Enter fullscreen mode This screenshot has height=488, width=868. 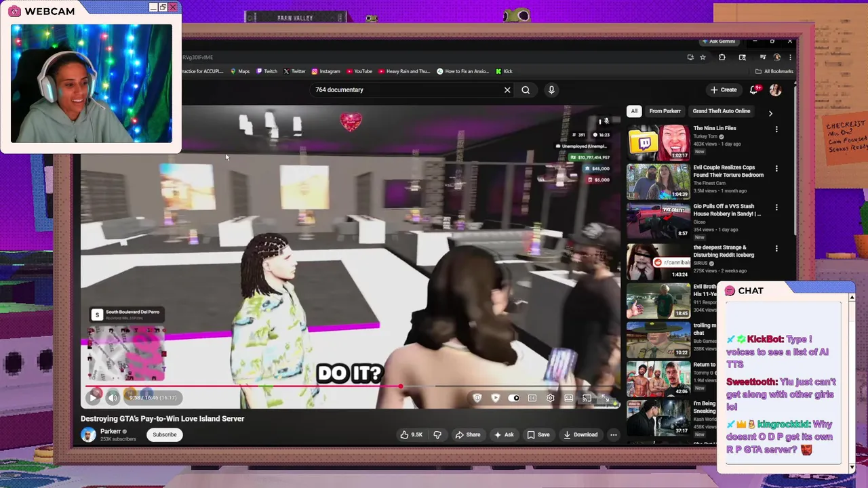point(605,398)
